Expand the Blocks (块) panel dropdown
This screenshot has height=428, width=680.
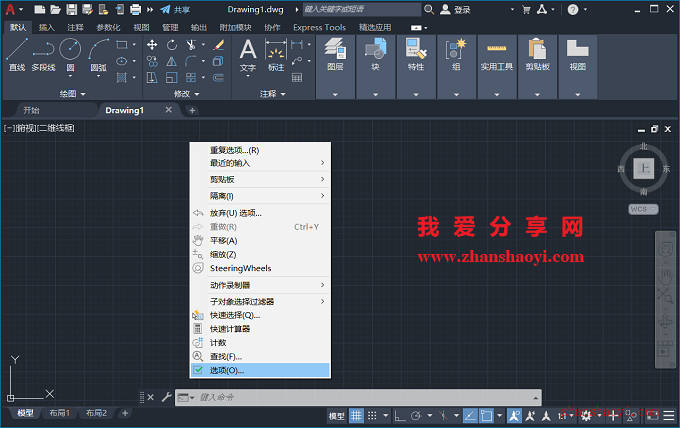point(376,94)
